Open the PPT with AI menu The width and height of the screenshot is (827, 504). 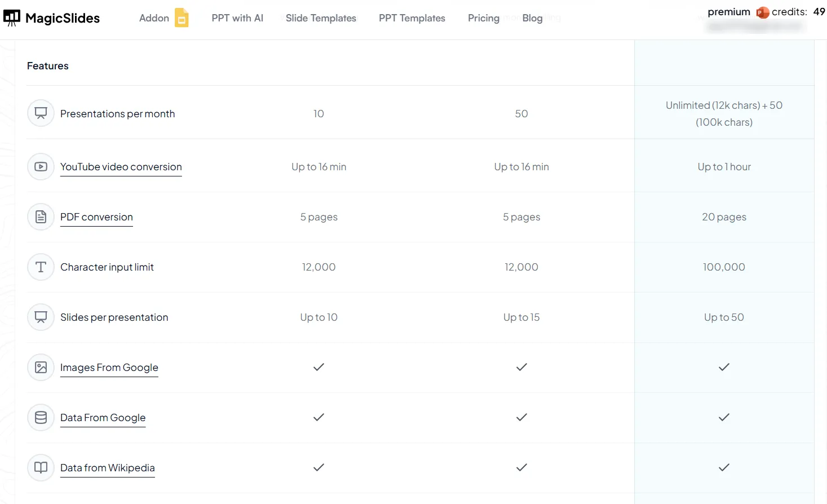point(237,18)
